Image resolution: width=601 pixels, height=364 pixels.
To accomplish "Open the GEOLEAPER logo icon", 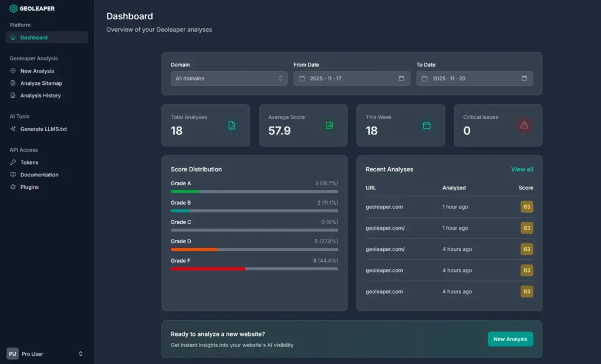I will pyautogui.click(x=13, y=8).
